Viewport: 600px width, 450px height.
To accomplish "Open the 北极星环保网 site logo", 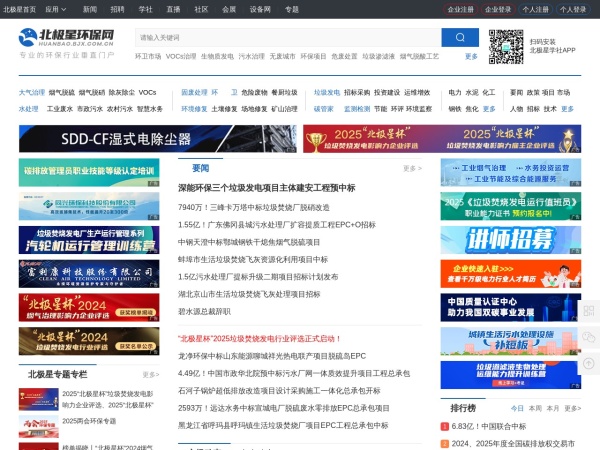I will [67, 38].
